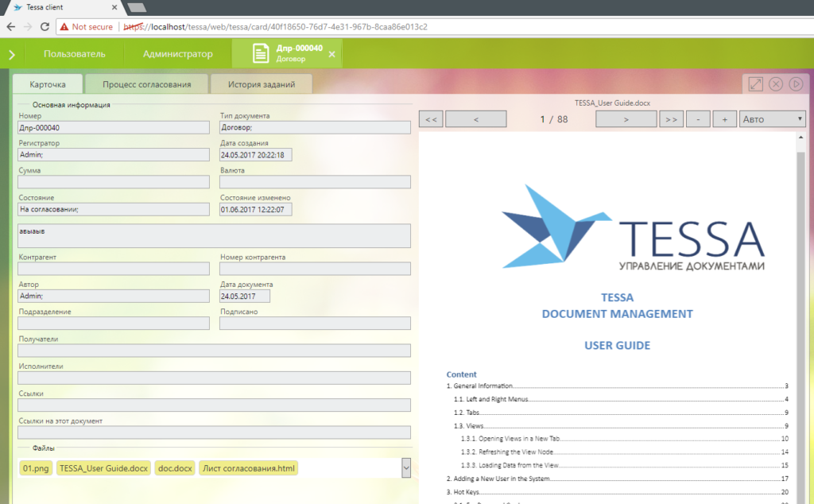Select the TESSA_User Guide.docx file

click(x=103, y=468)
